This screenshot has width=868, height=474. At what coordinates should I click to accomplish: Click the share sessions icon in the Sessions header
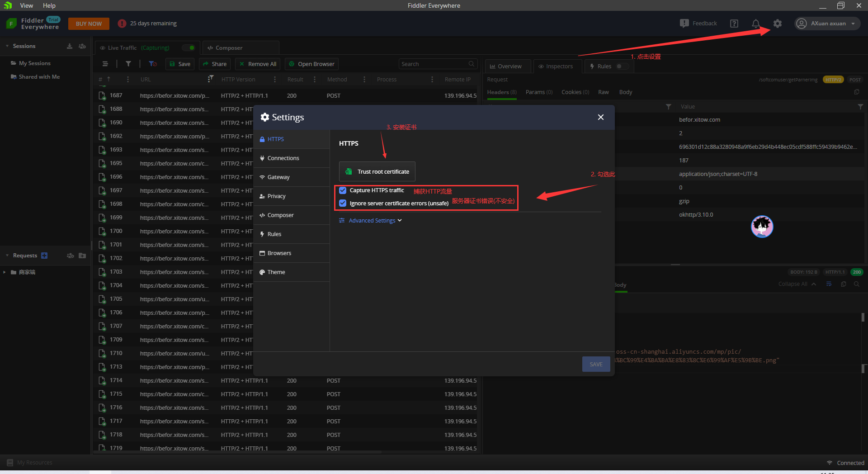click(82, 46)
